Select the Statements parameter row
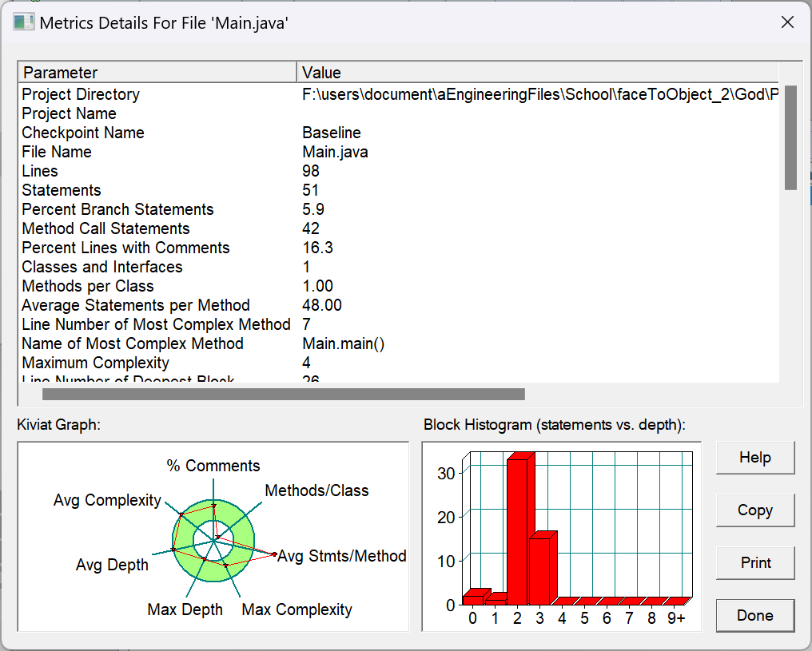This screenshot has height=651, width=812. tap(399, 190)
